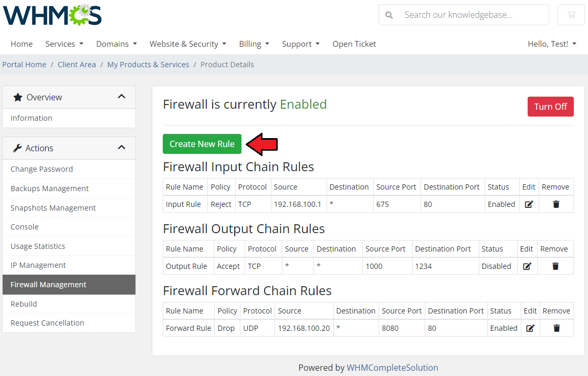Select Change Password action
This screenshot has height=376, width=588.
point(69,169)
